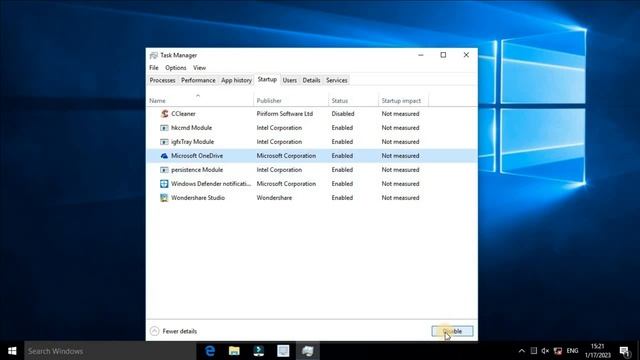The width and height of the screenshot is (640, 360).
Task: Sort the list by the Publisher column
Action: tap(291, 100)
